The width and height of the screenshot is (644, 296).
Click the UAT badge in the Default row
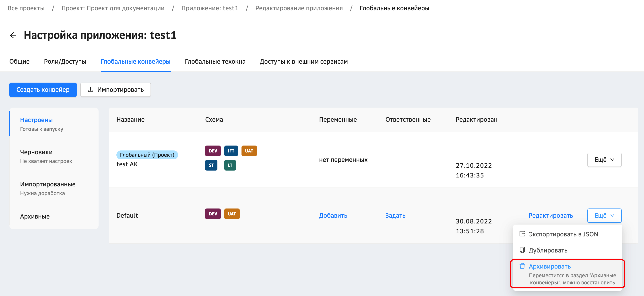231,214
